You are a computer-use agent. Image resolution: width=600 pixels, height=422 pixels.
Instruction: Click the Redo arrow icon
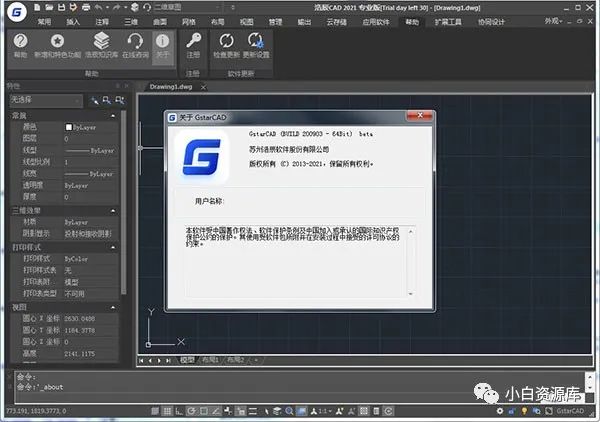pyautogui.click(x=117, y=7)
